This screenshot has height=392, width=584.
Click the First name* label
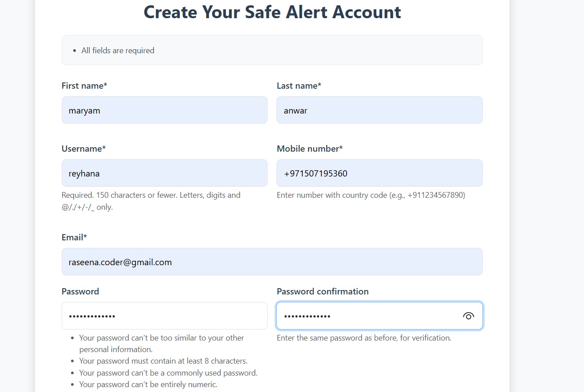84,86
